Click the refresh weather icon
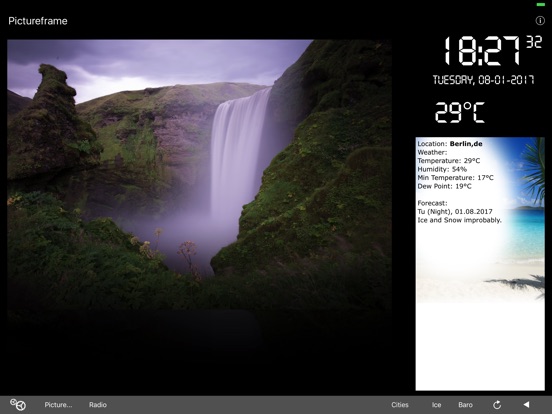 (x=497, y=405)
